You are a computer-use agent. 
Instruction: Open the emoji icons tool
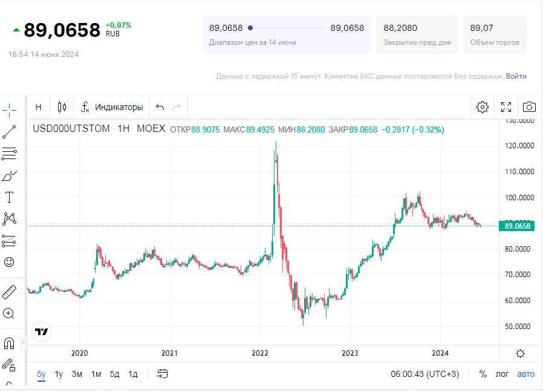(9, 262)
